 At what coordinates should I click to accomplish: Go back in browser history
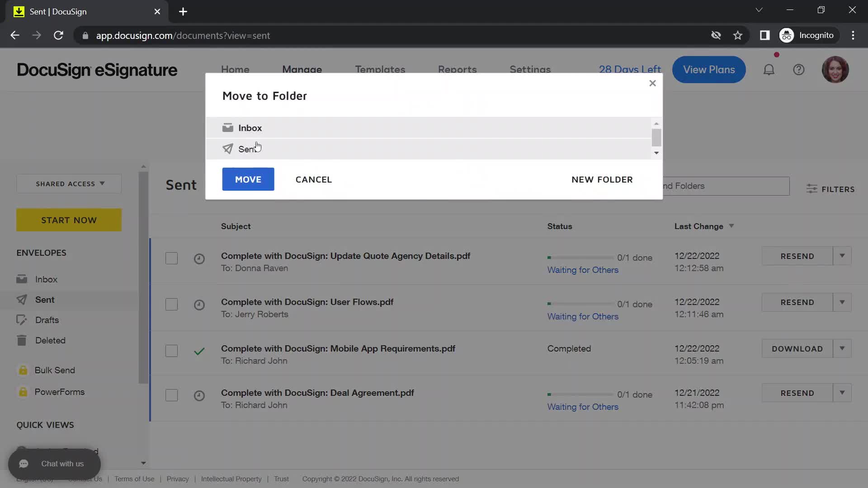[x=15, y=35]
